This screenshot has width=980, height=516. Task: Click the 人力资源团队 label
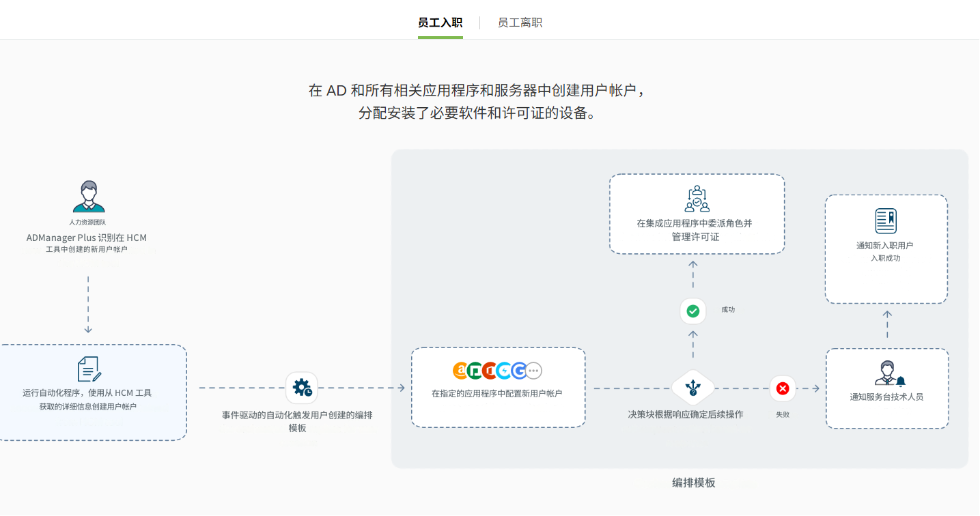coord(87,223)
